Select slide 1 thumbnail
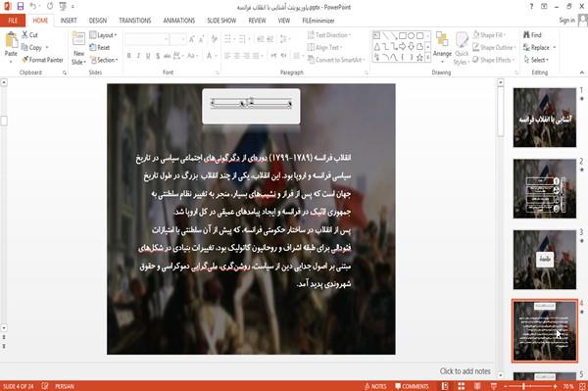The width and height of the screenshot is (588, 391). [x=545, y=118]
